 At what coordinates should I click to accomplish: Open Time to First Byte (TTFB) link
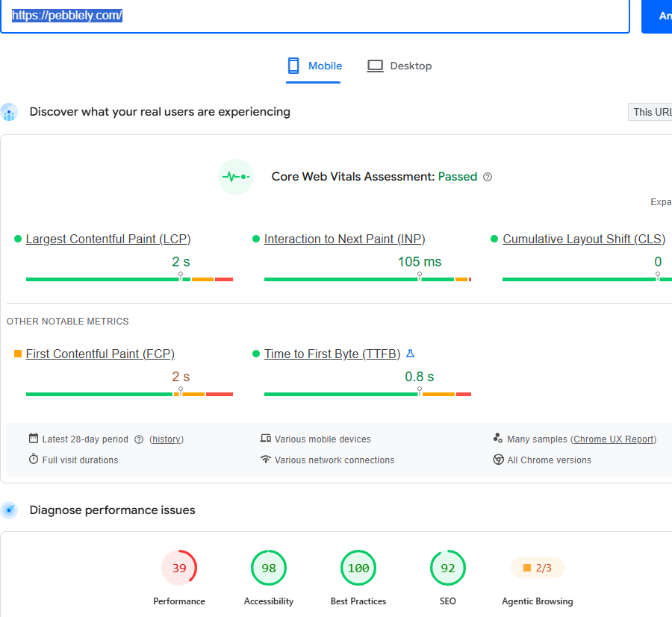(332, 354)
